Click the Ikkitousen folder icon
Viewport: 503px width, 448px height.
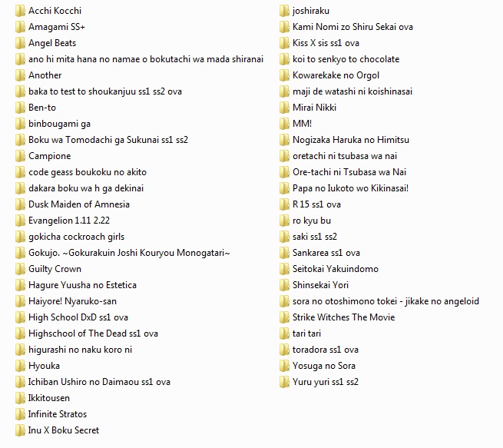point(20,398)
